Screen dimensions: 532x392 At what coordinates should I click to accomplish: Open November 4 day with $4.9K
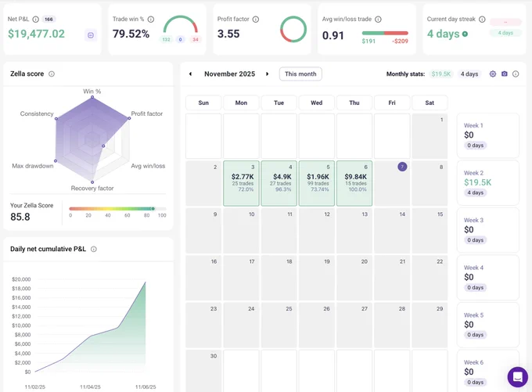[279, 183]
